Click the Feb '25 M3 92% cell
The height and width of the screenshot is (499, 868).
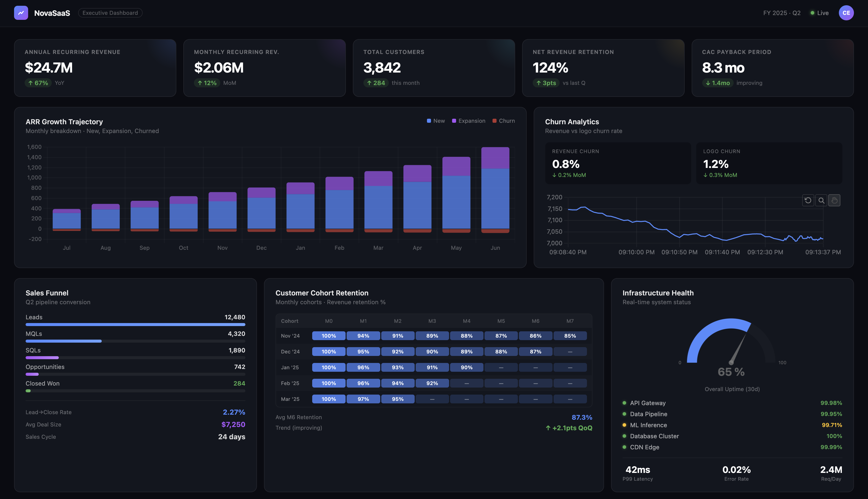tap(432, 383)
